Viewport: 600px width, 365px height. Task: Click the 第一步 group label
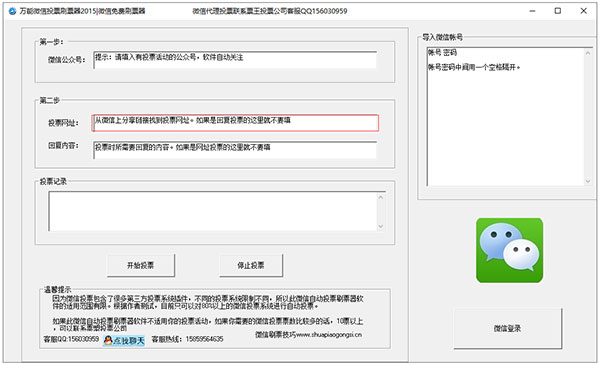(52, 42)
